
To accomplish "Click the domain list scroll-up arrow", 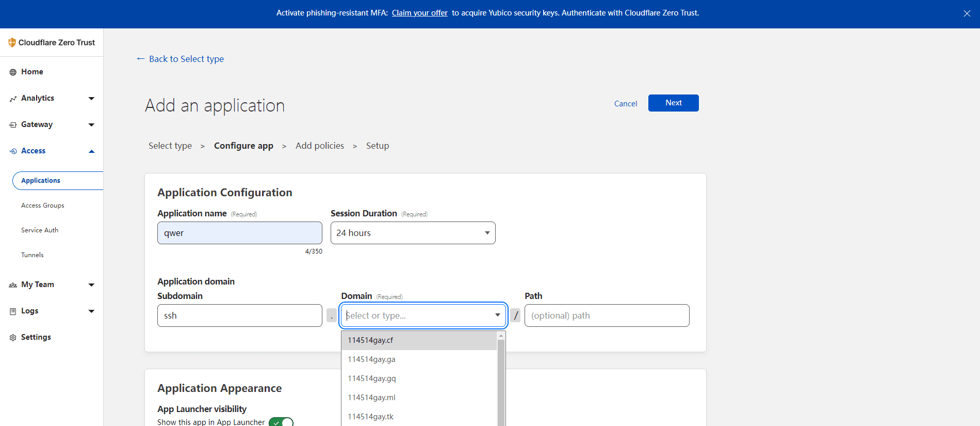I will pos(501,336).
